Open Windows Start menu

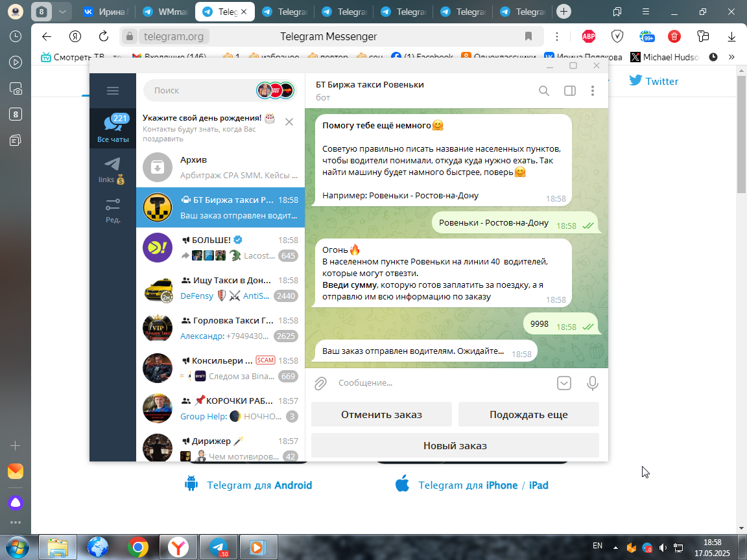pyautogui.click(x=17, y=548)
